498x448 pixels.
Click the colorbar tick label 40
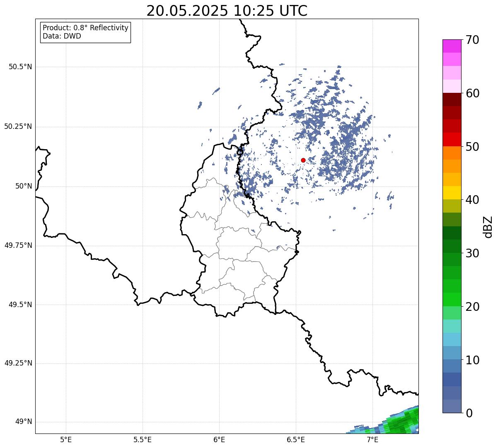(x=472, y=200)
